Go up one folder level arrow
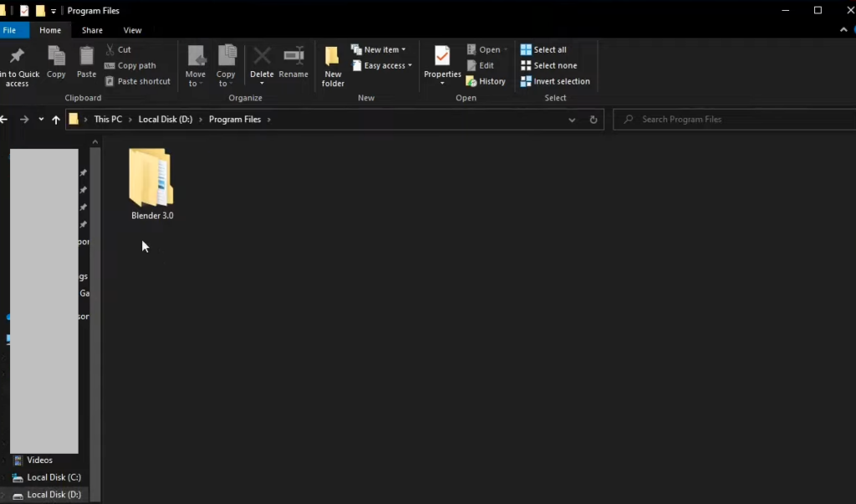The image size is (856, 504). (x=56, y=120)
